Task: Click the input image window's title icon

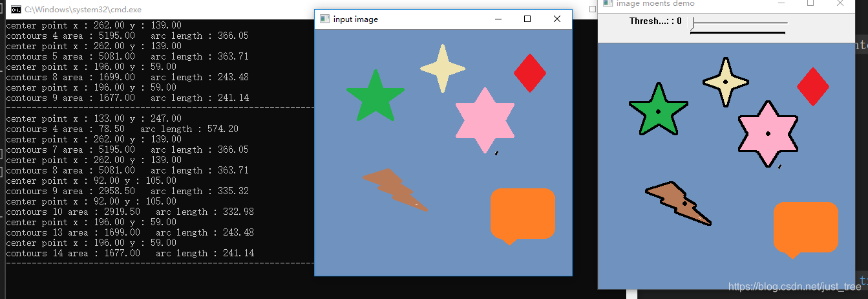Action: pyautogui.click(x=325, y=19)
